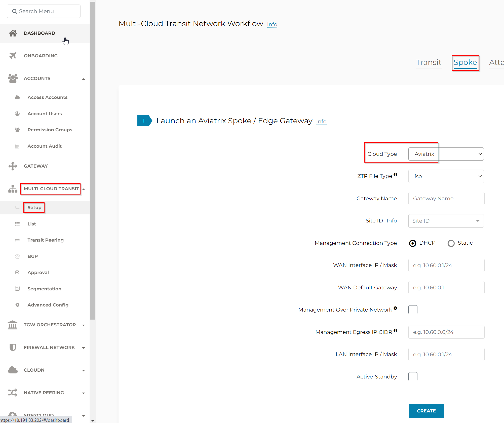Click the Gateway arrows icon
Image resolution: width=504 pixels, height=423 pixels.
(13, 166)
